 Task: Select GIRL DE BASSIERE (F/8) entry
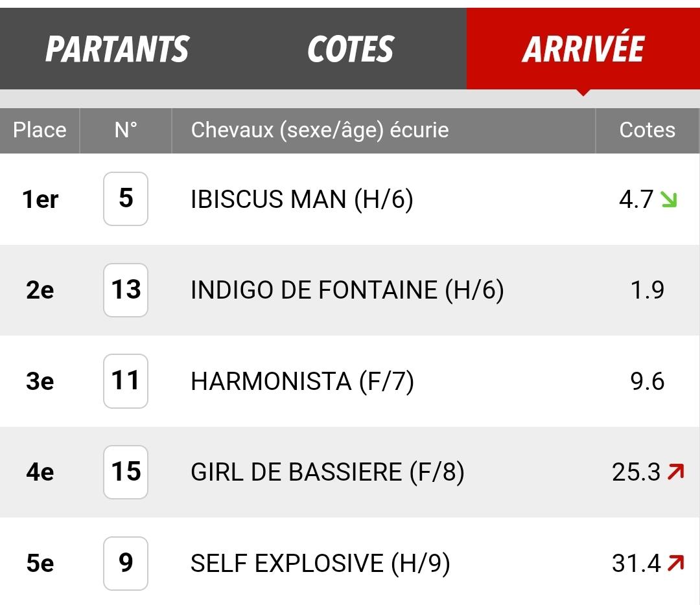(327, 472)
